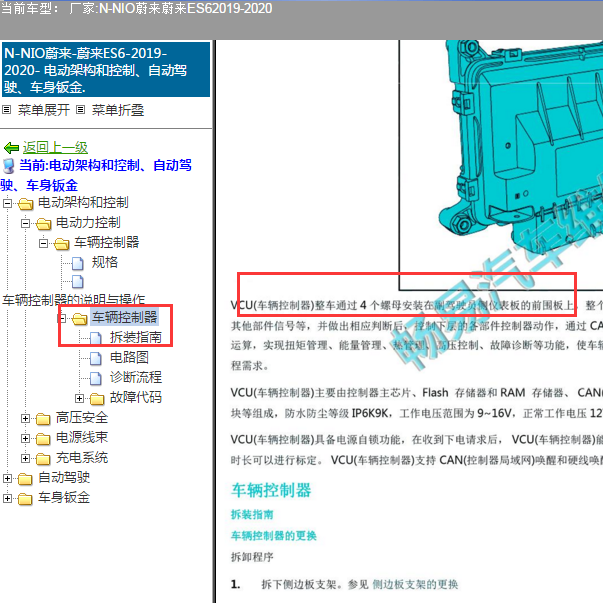Open the 诊断流程 page
The height and width of the screenshot is (603, 603).
click(x=136, y=377)
